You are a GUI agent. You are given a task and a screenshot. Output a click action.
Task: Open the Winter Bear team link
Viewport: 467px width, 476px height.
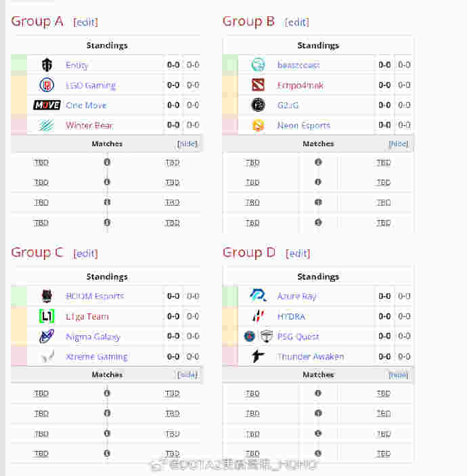[x=89, y=125]
